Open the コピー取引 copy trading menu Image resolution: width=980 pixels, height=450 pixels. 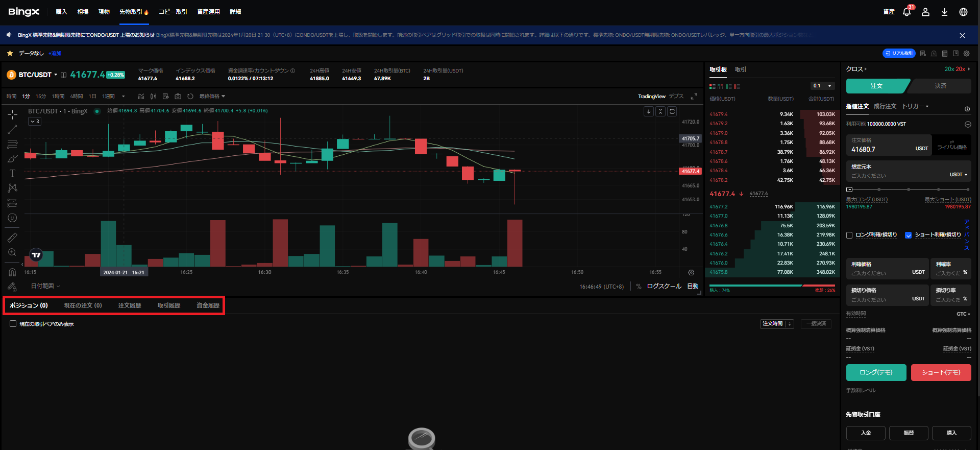click(x=173, y=12)
